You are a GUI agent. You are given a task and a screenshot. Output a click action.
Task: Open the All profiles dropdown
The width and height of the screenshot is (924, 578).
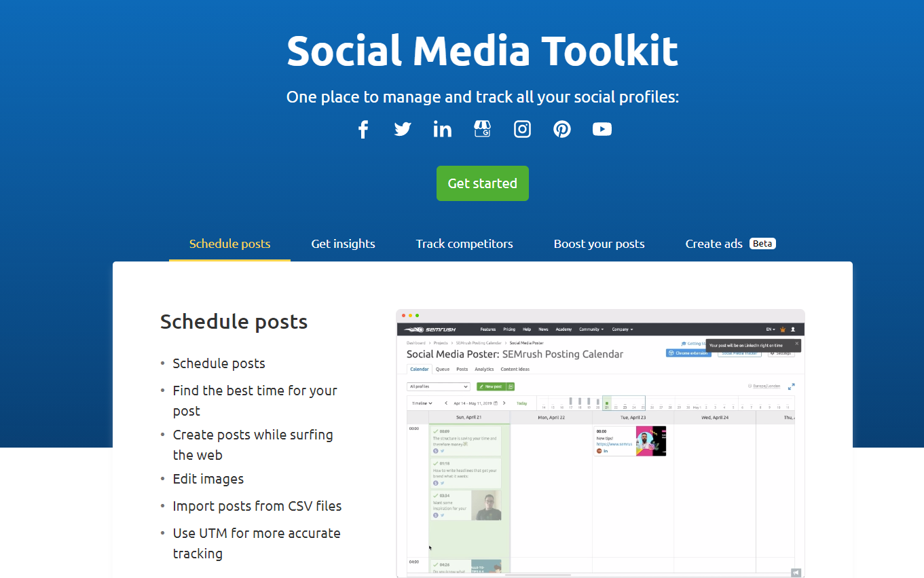[x=439, y=386]
